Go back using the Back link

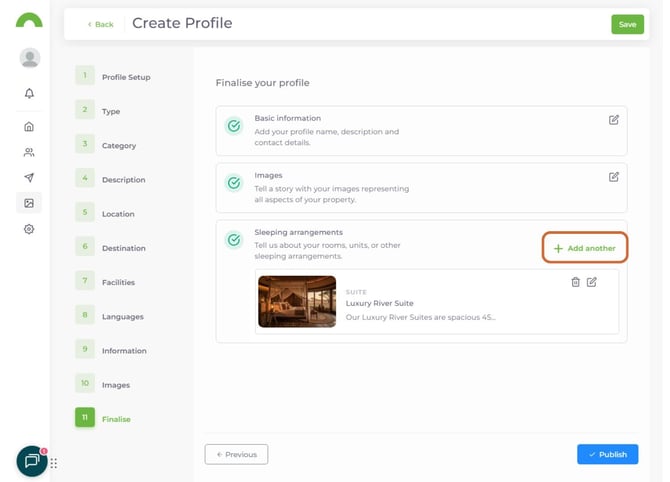click(x=100, y=24)
